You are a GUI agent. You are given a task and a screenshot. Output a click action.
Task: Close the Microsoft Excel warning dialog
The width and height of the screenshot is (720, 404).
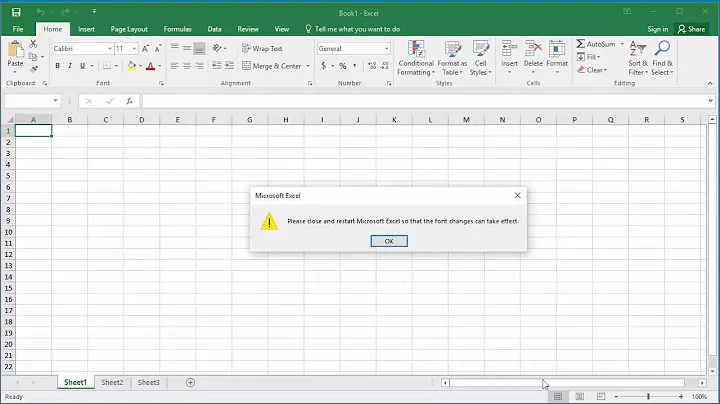point(518,195)
